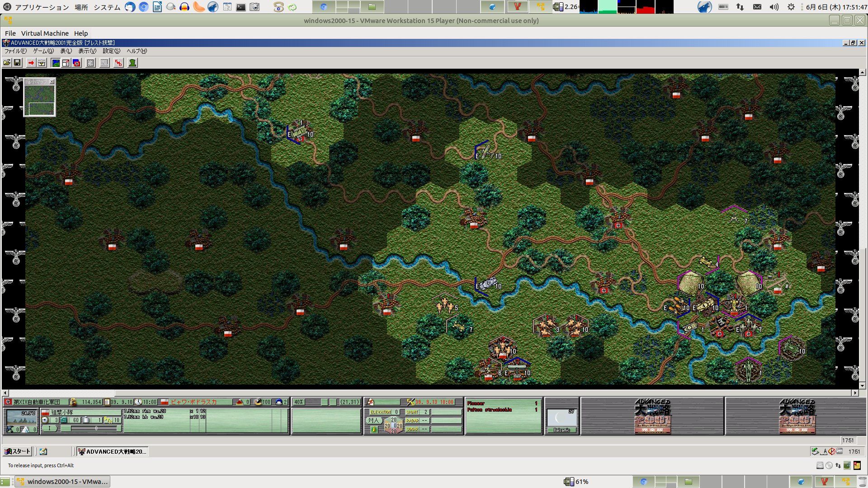
Task: Open the session power gear menu
Action: 791,7
